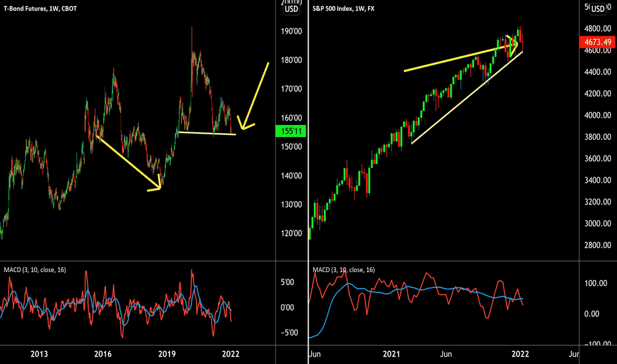
Task: Click the S&P 500 Index chart title
Action: tap(343, 9)
